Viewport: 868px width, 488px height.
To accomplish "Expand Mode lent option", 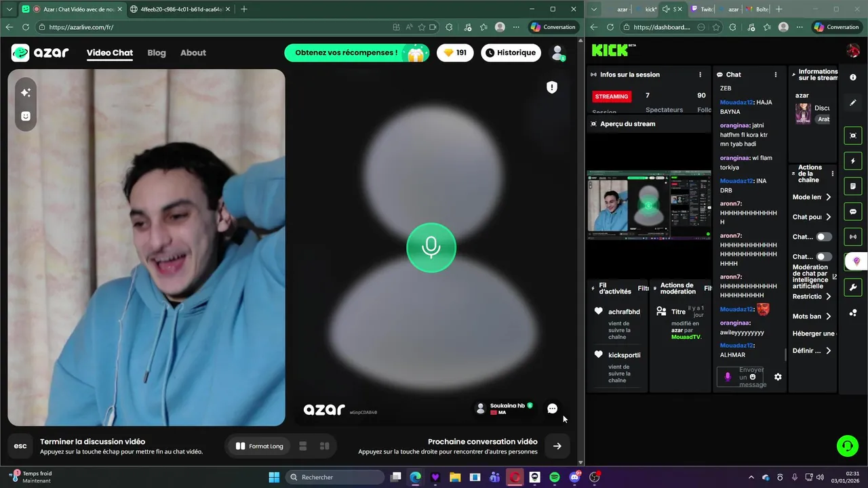I will pyautogui.click(x=828, y=197).
